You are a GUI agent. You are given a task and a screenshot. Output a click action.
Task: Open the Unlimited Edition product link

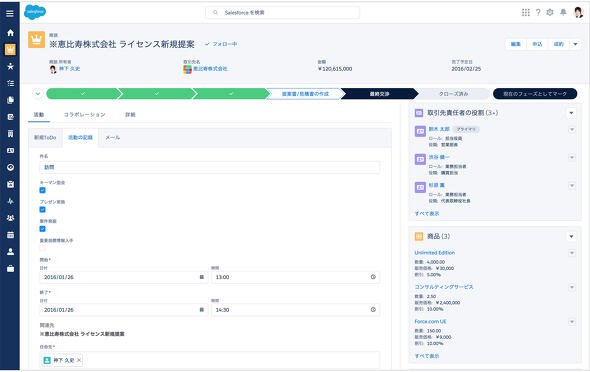coord(435,253)
